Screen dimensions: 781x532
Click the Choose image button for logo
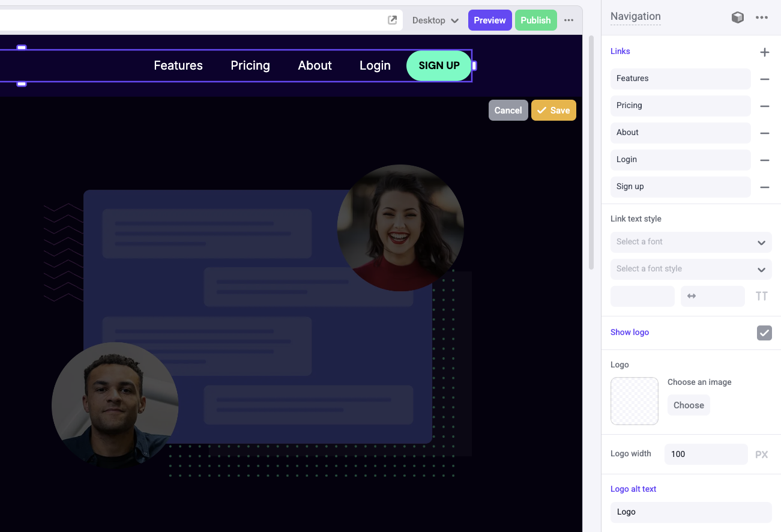tap(689, 405)
